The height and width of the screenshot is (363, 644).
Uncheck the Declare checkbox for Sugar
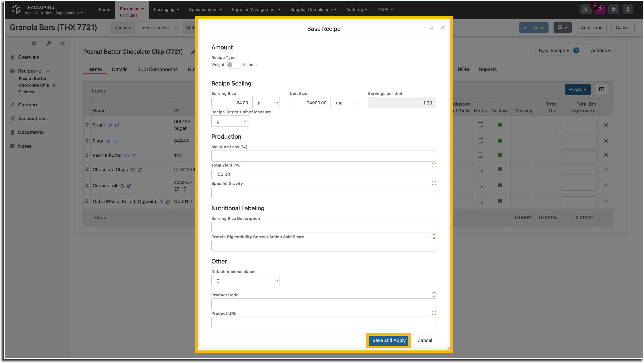tap(499, 125)
